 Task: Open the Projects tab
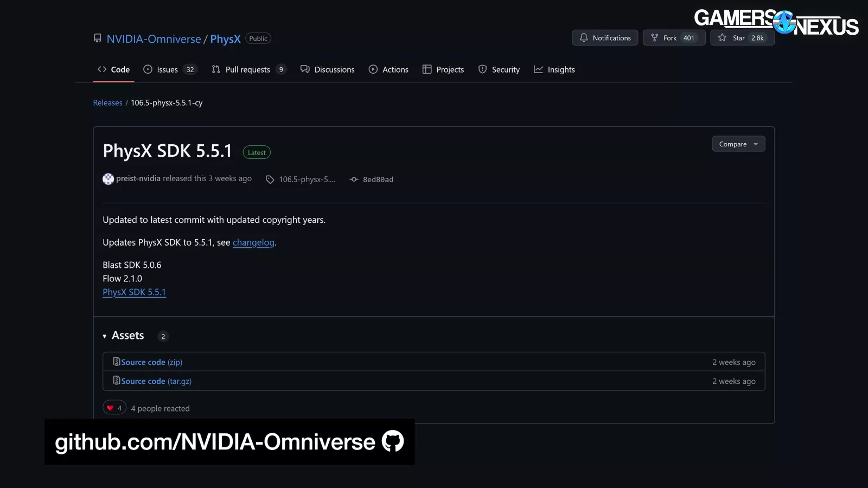point(443,69)
